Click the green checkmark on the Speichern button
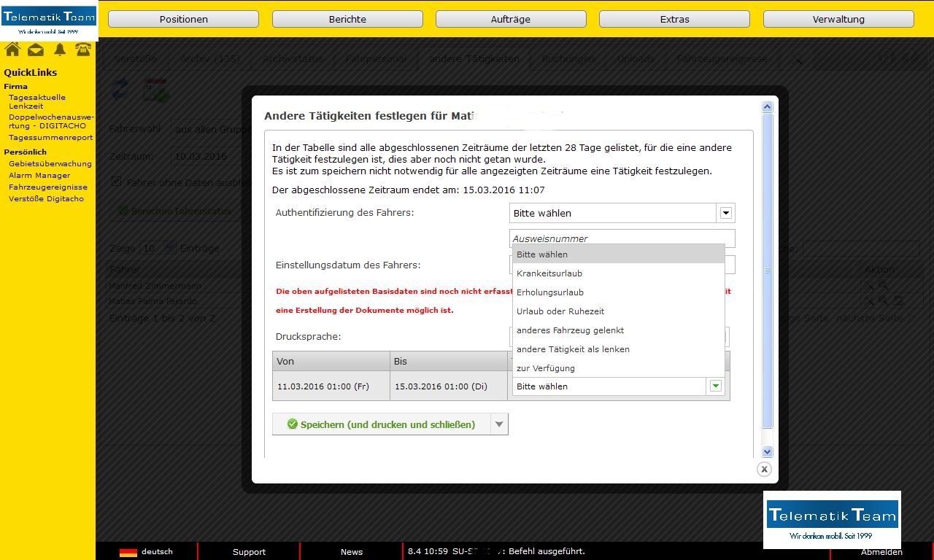This screenshot has width=934, height=560. click(293, 424)
